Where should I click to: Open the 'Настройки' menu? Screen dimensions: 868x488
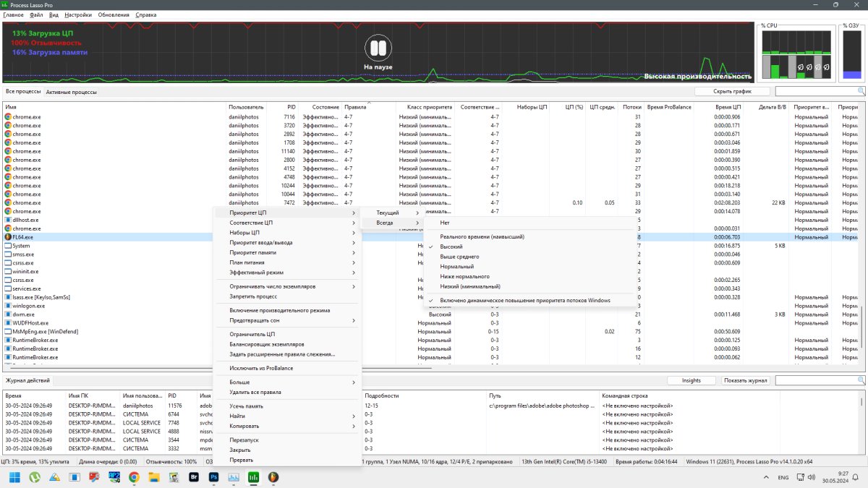tap(77, 14)
